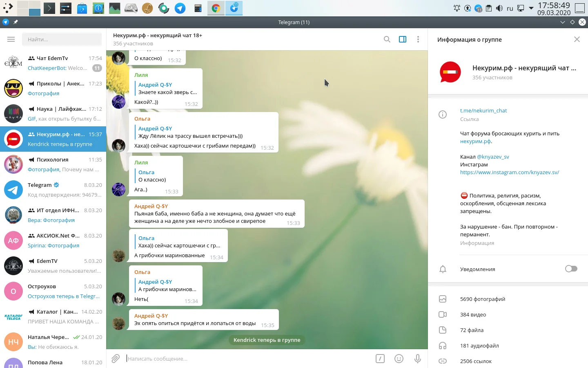Select the Telegram icon in the taskbar

click(234, 8)
